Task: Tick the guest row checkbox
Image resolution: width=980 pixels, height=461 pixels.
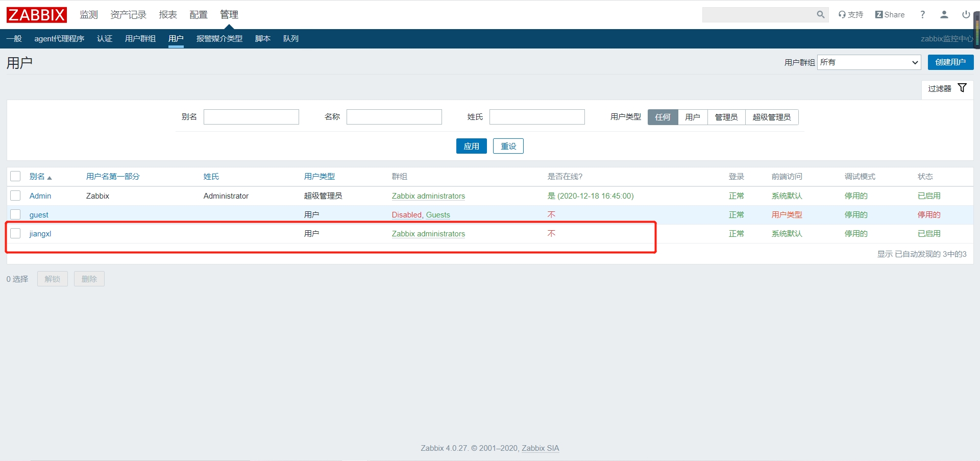Action: [15, 214]
